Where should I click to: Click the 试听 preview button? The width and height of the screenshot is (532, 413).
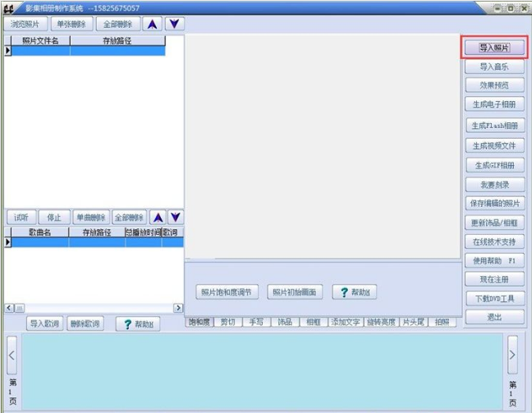[x=21, y=218]
